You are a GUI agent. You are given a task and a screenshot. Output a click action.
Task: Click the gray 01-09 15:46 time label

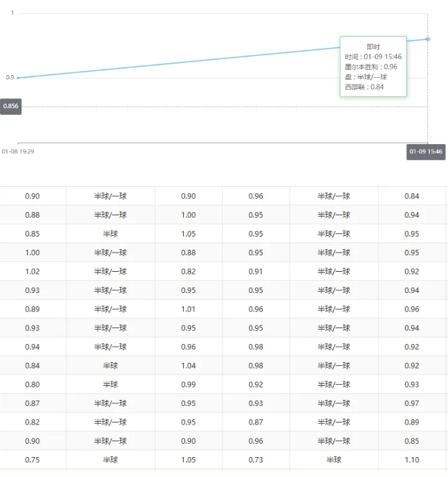[x=425, y=152]
